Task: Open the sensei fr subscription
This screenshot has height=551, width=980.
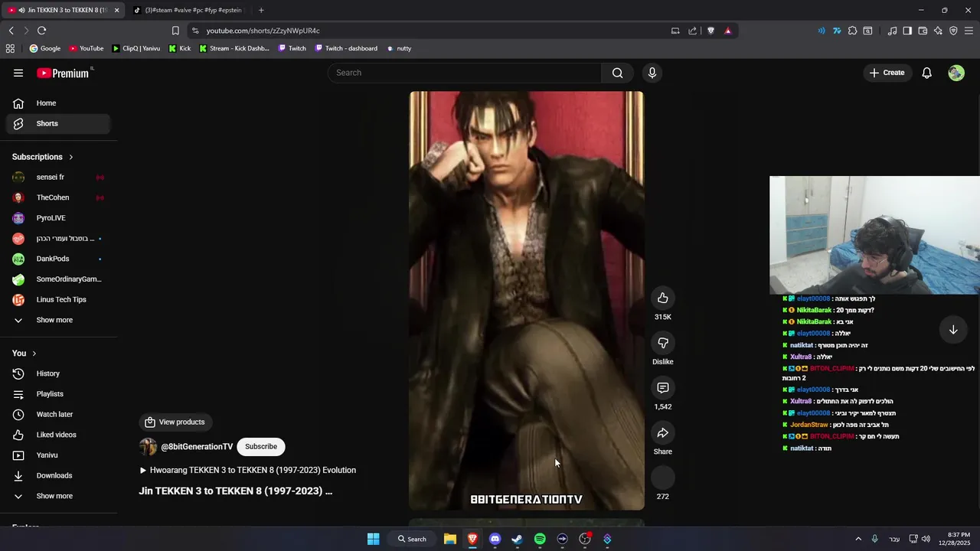Action: point(58,177)
